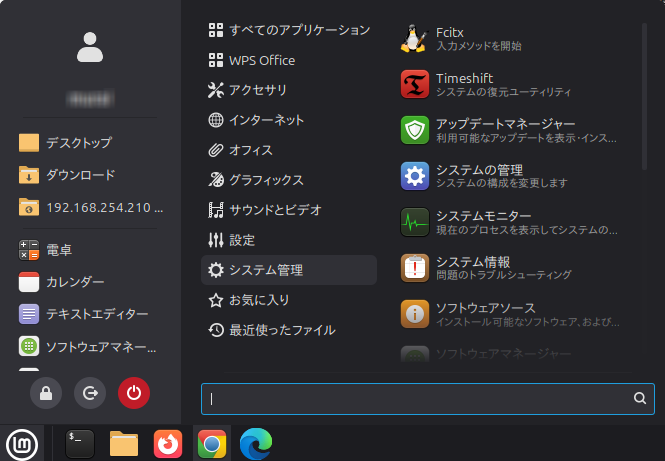Click the lock screen button
The image size is (665, 461).
[46, 393]
